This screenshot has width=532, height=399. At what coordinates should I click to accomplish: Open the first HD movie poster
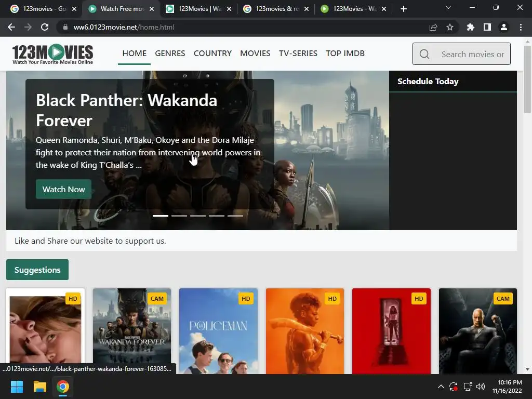[46, 331]
